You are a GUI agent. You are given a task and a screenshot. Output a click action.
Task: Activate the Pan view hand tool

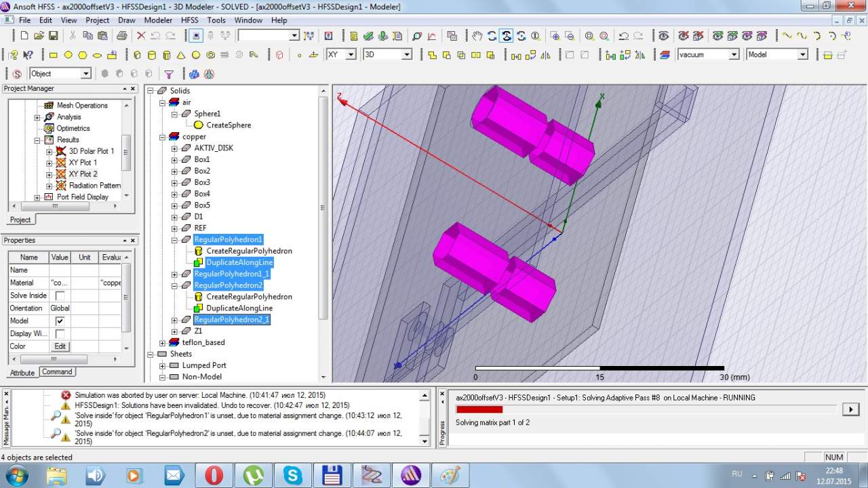[477, 36]
